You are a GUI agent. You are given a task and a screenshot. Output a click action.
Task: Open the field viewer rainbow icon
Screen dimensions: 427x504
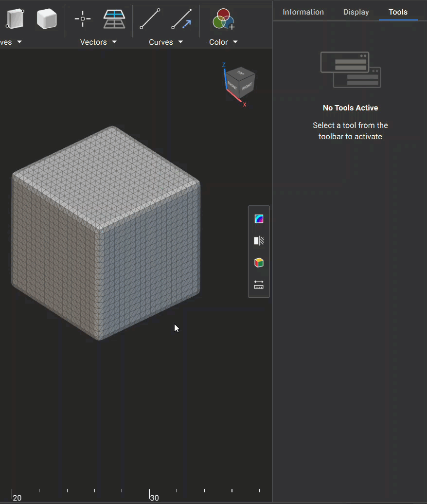259,219
